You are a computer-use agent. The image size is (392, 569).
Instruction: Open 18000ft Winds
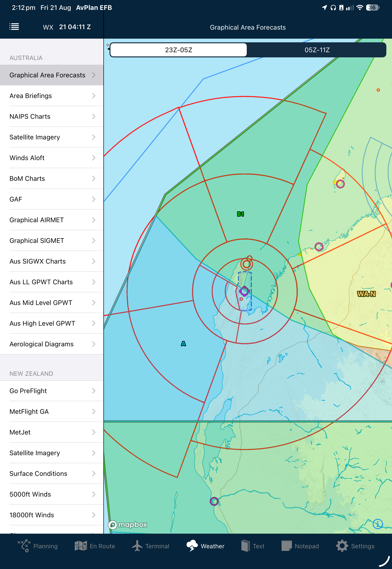[51, 515]
